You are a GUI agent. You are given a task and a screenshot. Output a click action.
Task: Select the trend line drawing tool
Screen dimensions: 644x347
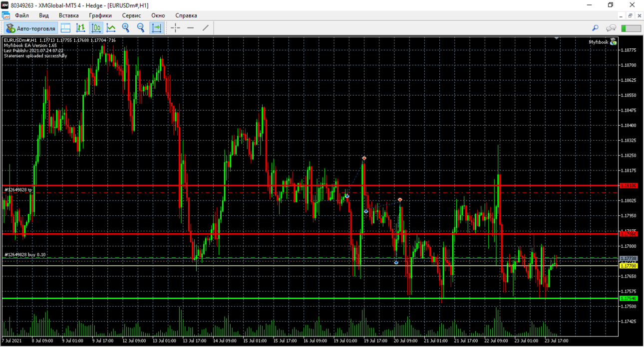(205, 28)
